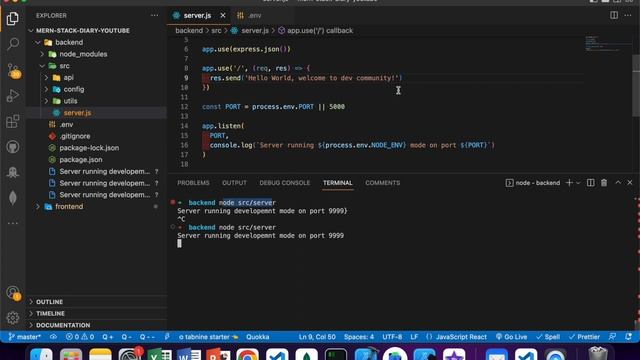Screen dimensions: 640x360
Task: Collapse the MERN-STACK-DIARY-YOUTUBE root folder
Action: [x=82, y=31]
